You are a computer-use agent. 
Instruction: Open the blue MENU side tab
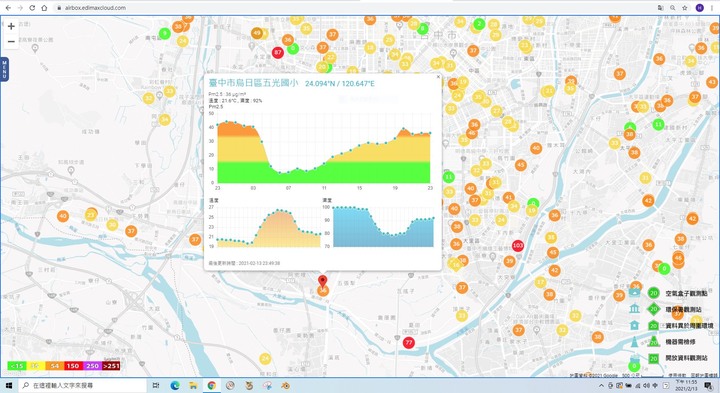pos(4,69)
